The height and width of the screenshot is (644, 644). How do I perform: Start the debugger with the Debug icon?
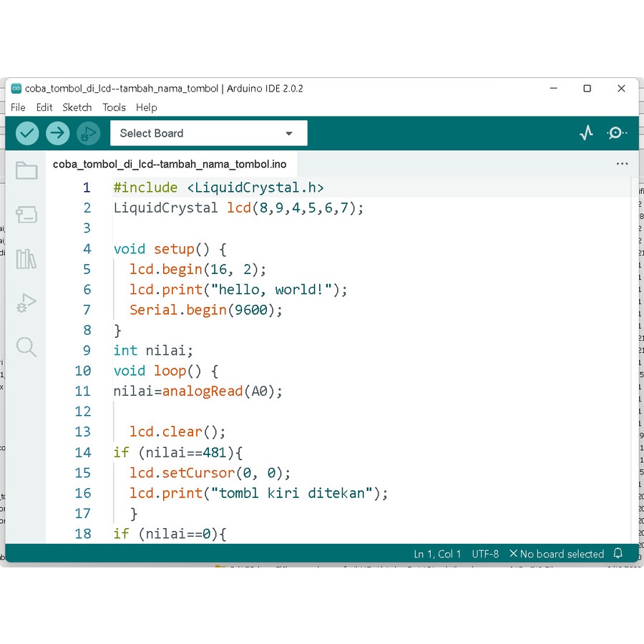click(89, 133)
